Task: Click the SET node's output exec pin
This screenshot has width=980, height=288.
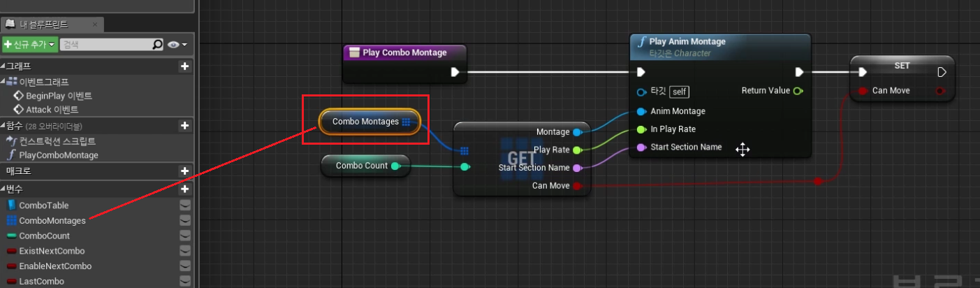Action: (942, 71)
